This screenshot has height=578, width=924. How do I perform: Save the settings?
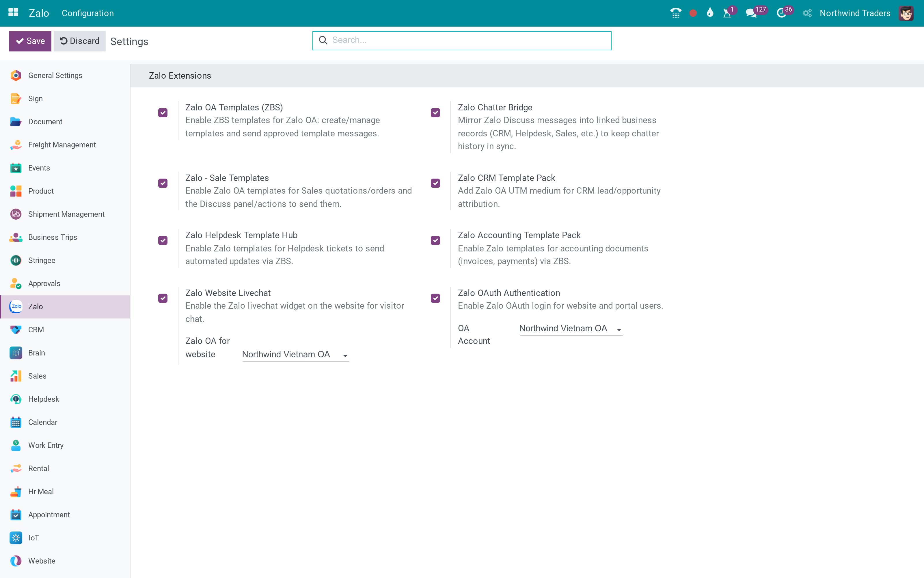pos(30,41)
